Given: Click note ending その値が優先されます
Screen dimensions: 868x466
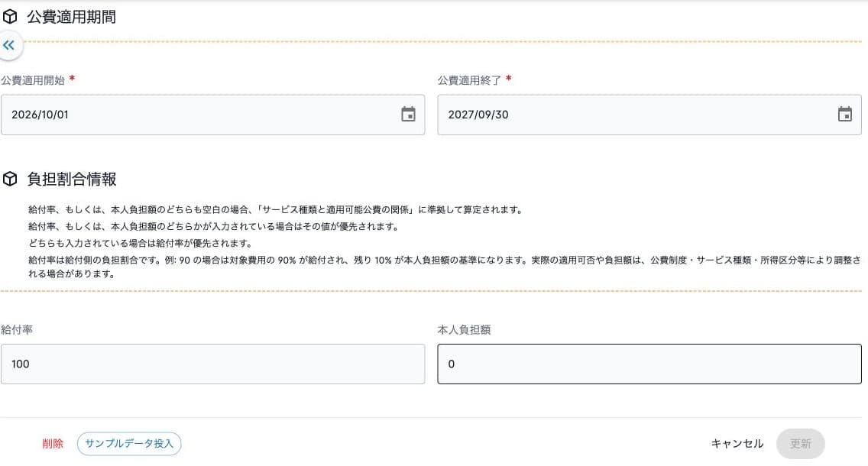Looking at the screenshot, I should click(213, 226).
